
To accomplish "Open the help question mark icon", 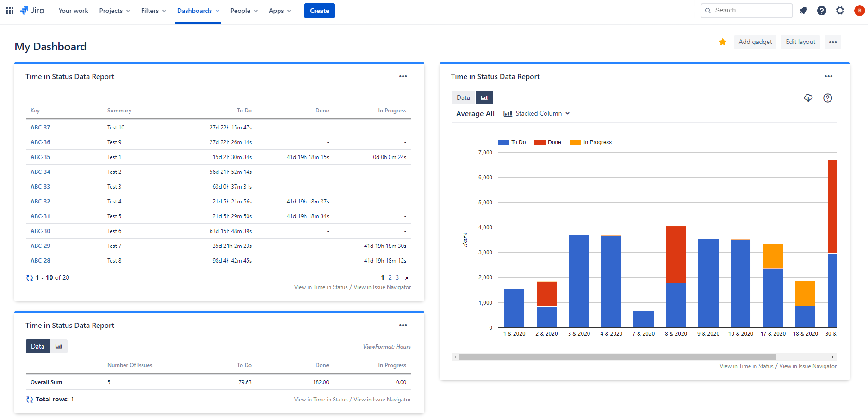I will click(822, 11).
